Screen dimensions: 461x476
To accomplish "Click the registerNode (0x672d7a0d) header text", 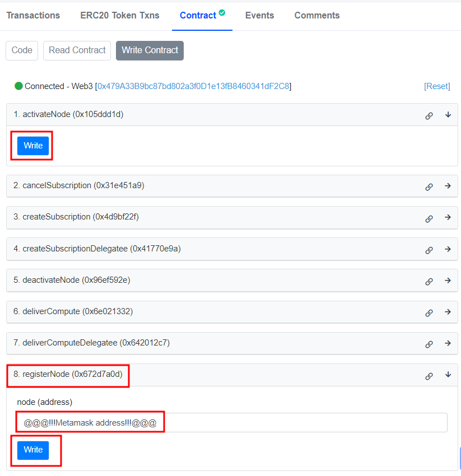I will point(68,374).
